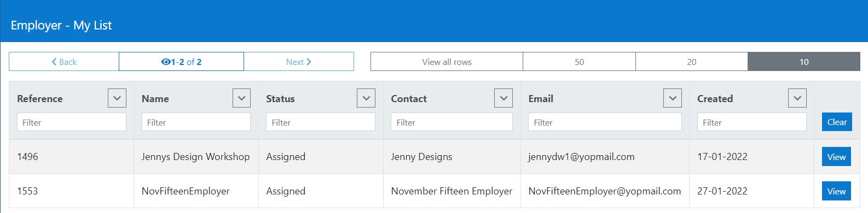Focus the Reference filter field
Image resolution: width=868 pixels, height=213 pixels.
coord(72,122)
